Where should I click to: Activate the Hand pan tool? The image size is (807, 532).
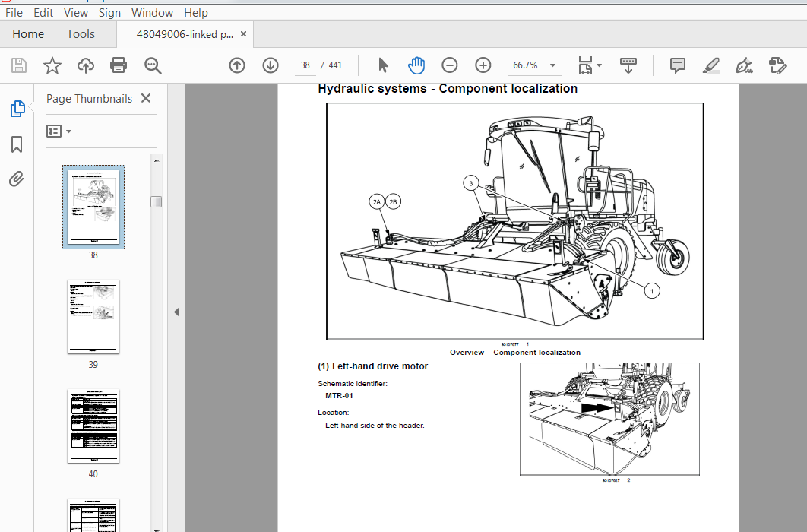click(x=416, y=65)
